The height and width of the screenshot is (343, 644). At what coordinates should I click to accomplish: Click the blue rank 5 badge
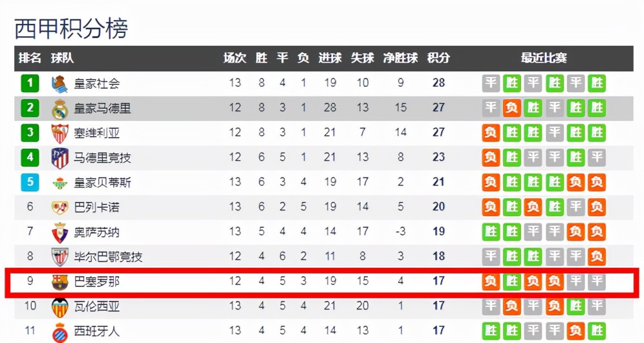(30, 182)
